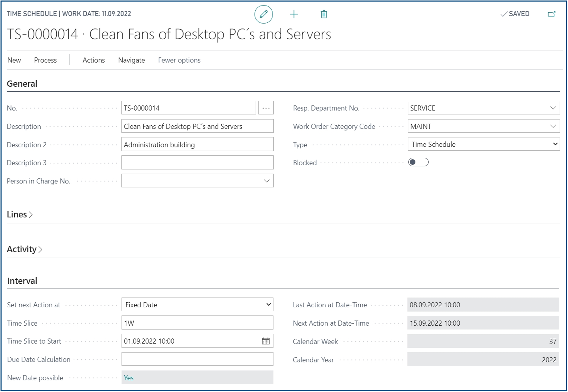
Task: Open calendar picker for Time Slice to Start
Action: pos(266,341)
